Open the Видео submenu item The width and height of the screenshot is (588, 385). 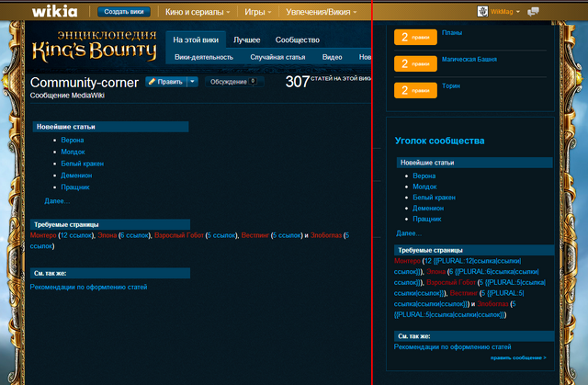click(x=333, y=57)
